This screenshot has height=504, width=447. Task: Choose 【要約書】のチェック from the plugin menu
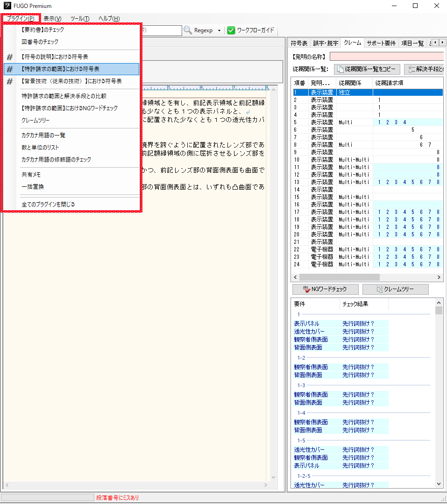[43, 30]
